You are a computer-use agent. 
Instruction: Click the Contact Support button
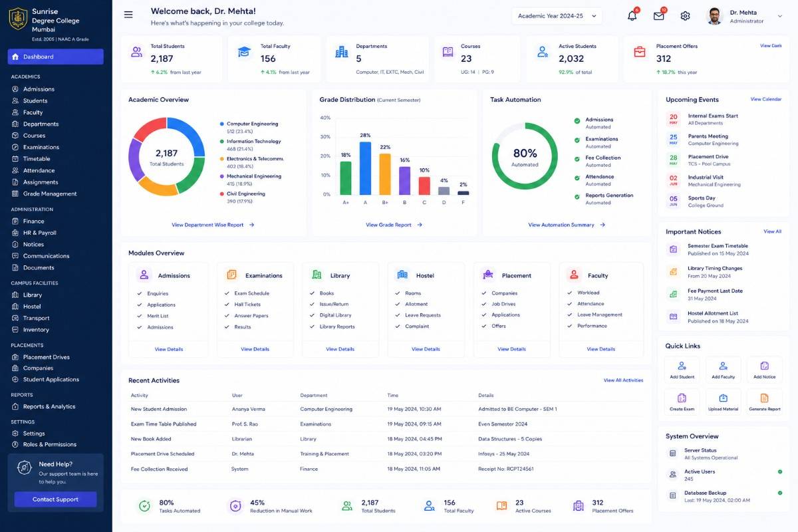click(x=55, y=499)
